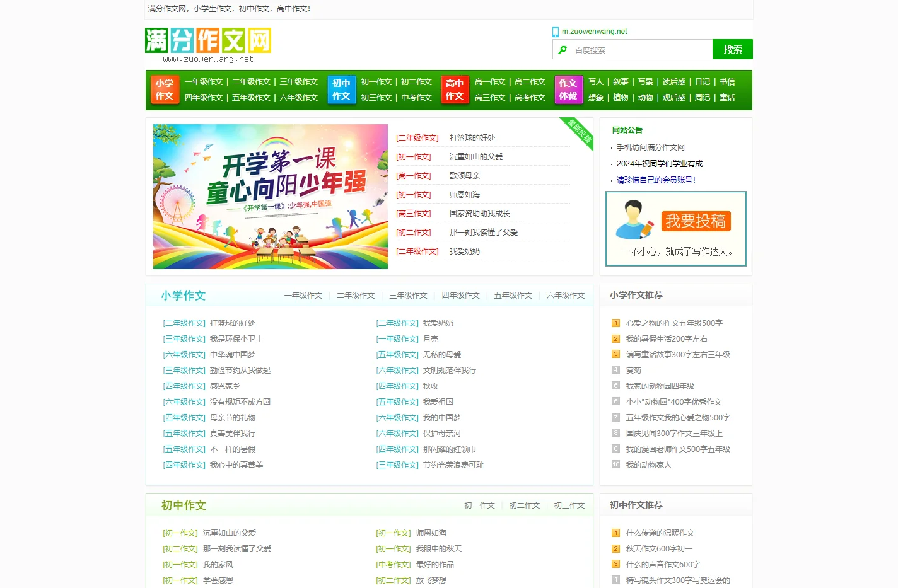Open recommended 我的动物家人
The height and width of the screenshot is (588, 898).
tap(648, 465)
